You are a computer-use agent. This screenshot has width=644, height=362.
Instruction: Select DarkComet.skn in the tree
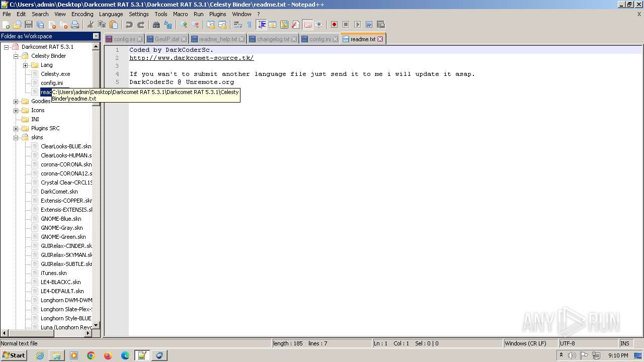(59, 192)
